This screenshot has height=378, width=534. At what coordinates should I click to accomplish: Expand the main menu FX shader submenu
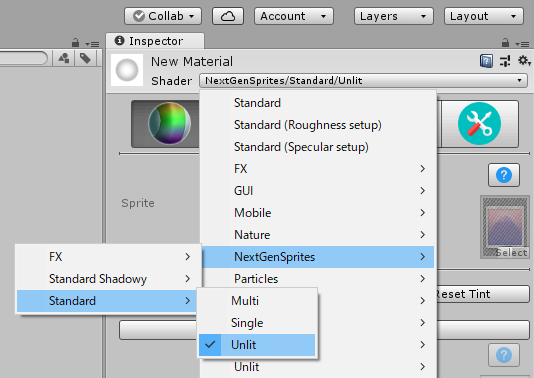click(318, 169)
